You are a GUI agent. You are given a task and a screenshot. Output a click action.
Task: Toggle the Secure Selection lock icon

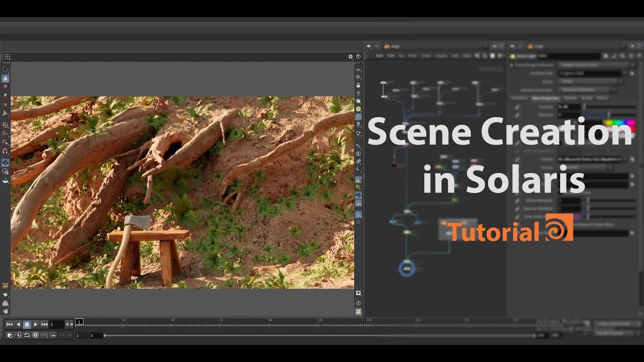pyautogui.click(x=6, y=78)
